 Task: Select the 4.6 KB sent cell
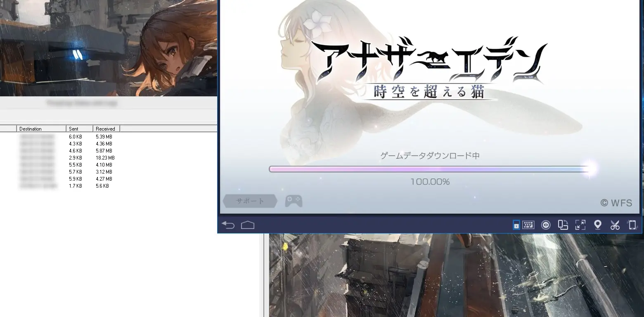tap(76, 151)
